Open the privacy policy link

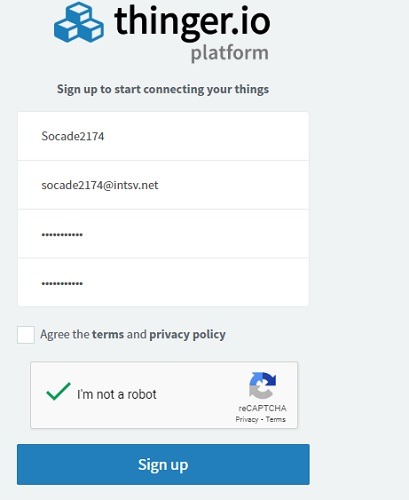click(187, 335)
